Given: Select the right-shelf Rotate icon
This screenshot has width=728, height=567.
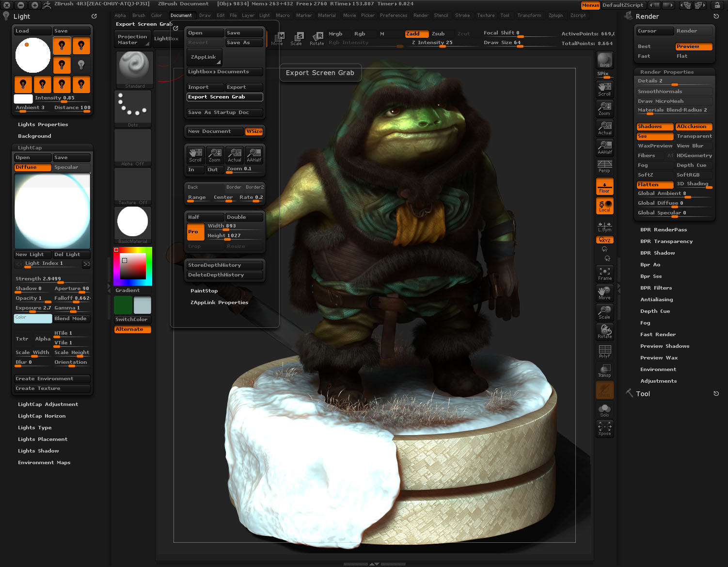Looking at the screenshot, I should (604, 332).
